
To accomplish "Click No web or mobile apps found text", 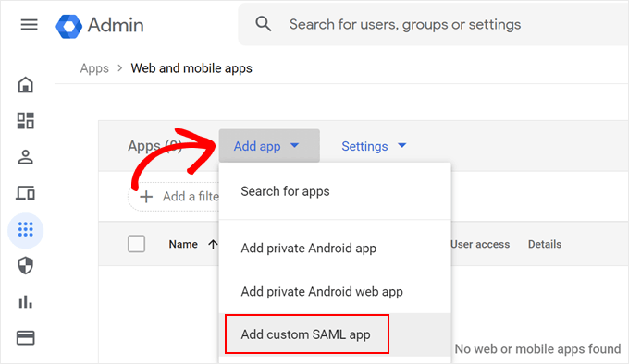I will (x=537, y=349).
